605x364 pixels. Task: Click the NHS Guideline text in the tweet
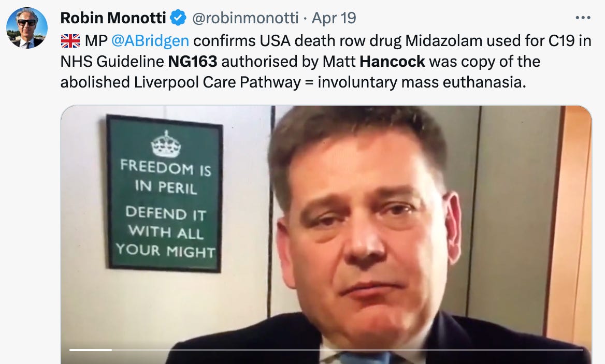tap(112, 62)
